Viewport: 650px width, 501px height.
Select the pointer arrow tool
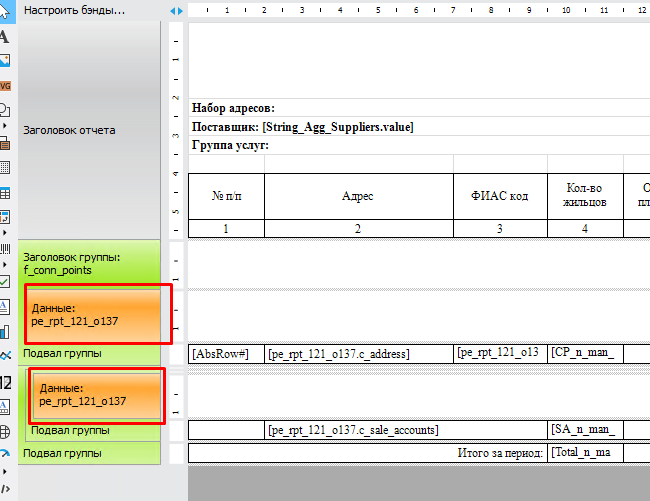coord(5,11)
